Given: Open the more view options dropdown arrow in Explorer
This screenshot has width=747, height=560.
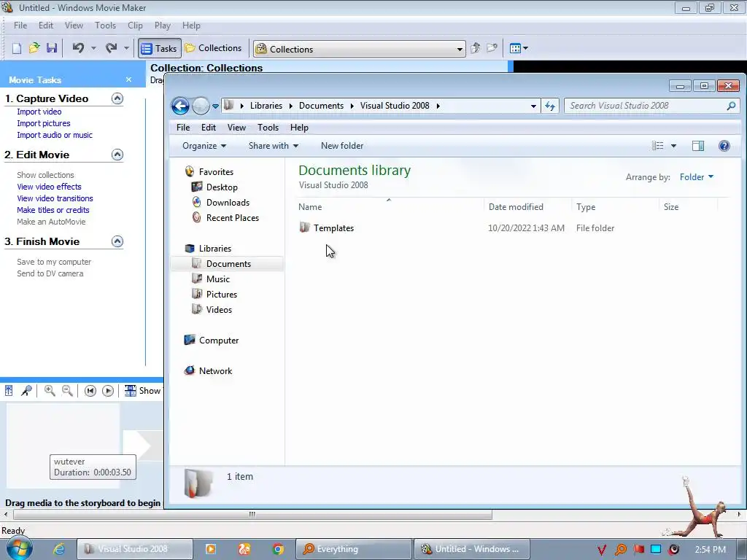Looking at the screenshot, I should point(673,146).
